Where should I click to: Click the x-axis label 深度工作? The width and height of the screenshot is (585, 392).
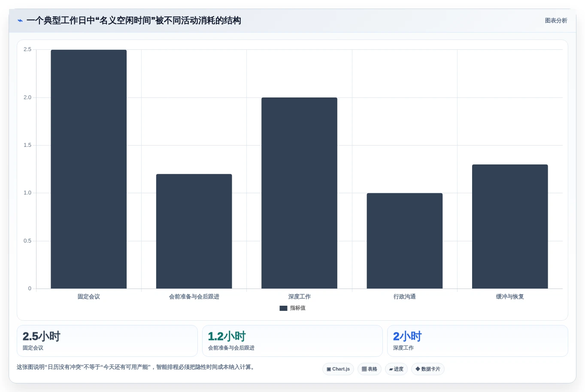[299, 297]
